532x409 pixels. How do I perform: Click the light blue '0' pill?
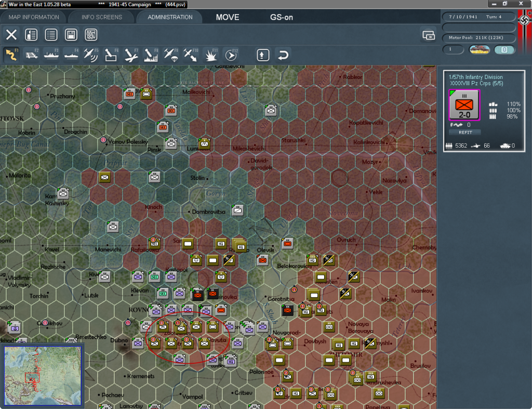(x=504, y=50)
